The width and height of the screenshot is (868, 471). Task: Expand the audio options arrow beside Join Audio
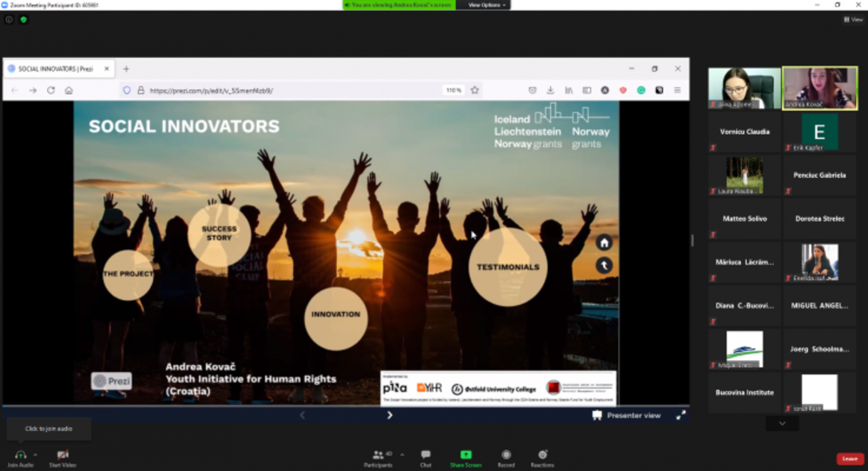[x=35, y=454]
